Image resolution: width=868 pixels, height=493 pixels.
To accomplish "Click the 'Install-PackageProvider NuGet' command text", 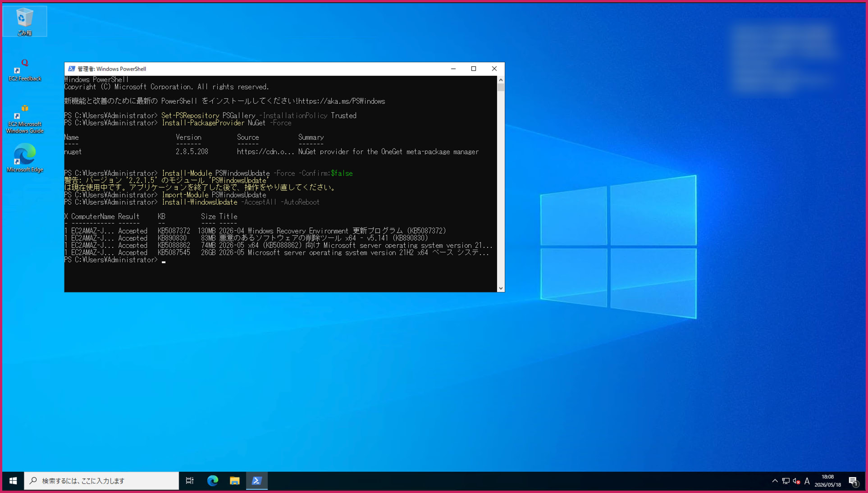I will [x=214, y=123].
